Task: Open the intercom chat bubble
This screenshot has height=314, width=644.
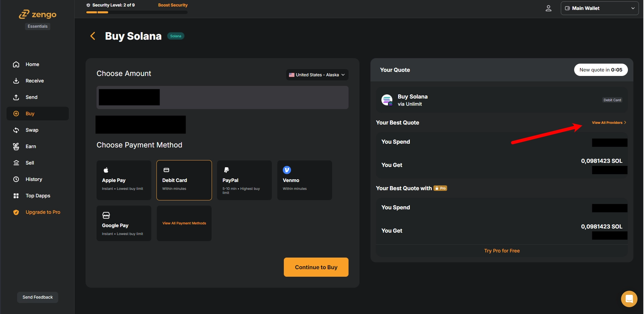Action: coord(629,299)
